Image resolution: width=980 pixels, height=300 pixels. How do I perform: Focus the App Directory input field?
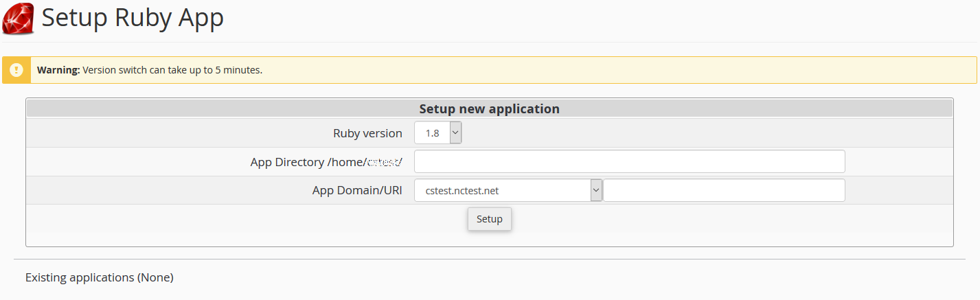coord(630,162)
